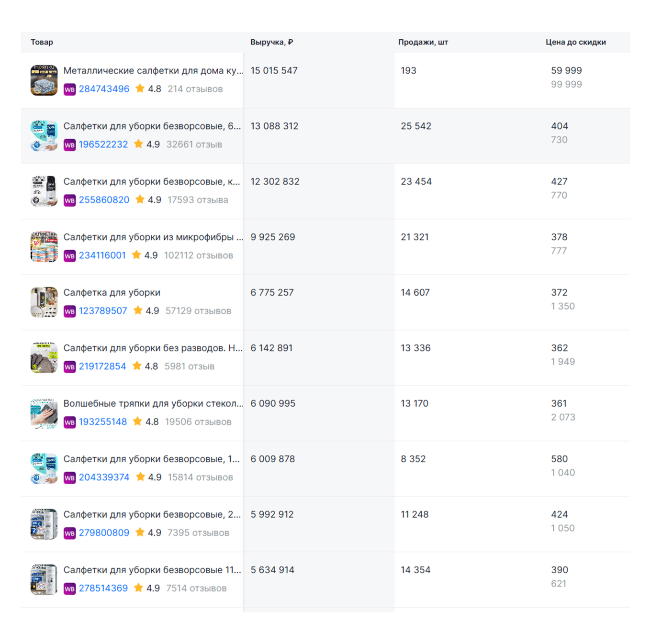Click the Товар column header
This screenshot has width=651, height=644.
point(42,42)
